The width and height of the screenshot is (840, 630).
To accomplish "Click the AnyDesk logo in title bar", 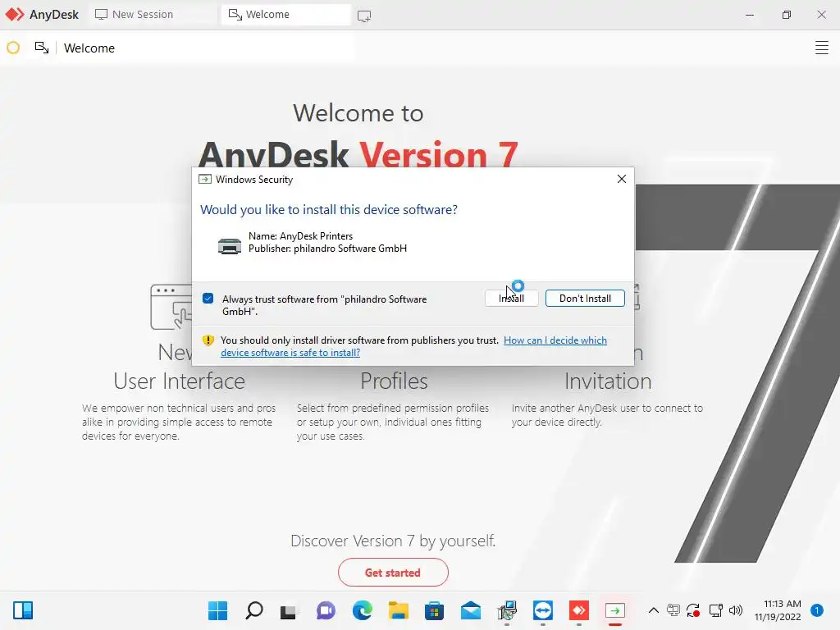I will [x=15, y=15].
